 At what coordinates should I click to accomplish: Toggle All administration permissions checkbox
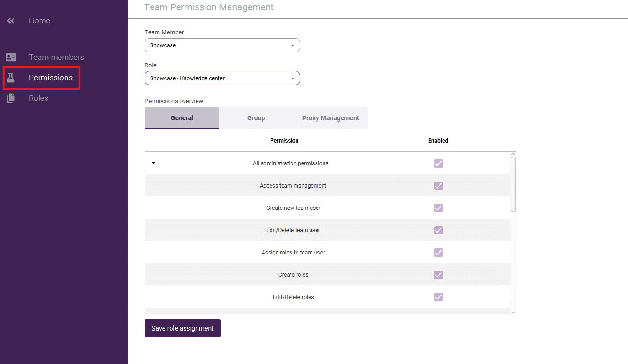click(x=438, y=163)
